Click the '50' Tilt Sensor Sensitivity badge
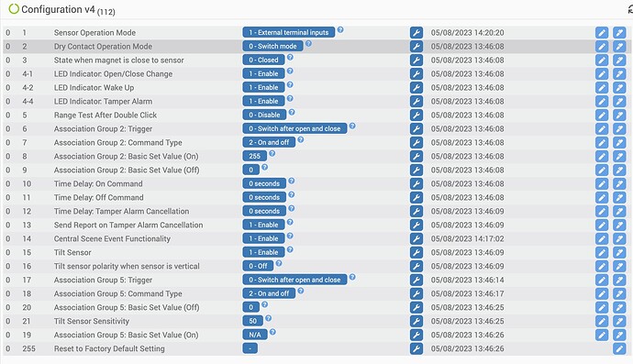Screen dimensions: 633x364 pos(252,321)
